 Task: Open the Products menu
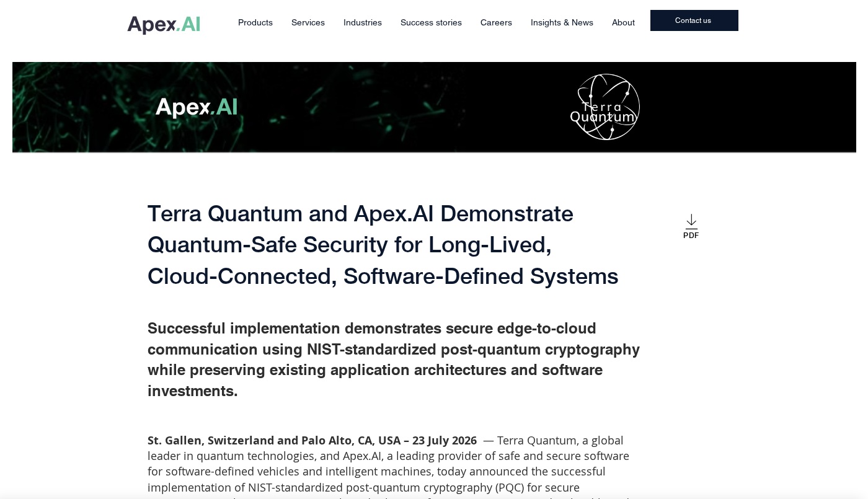click(x=255, y=22)
